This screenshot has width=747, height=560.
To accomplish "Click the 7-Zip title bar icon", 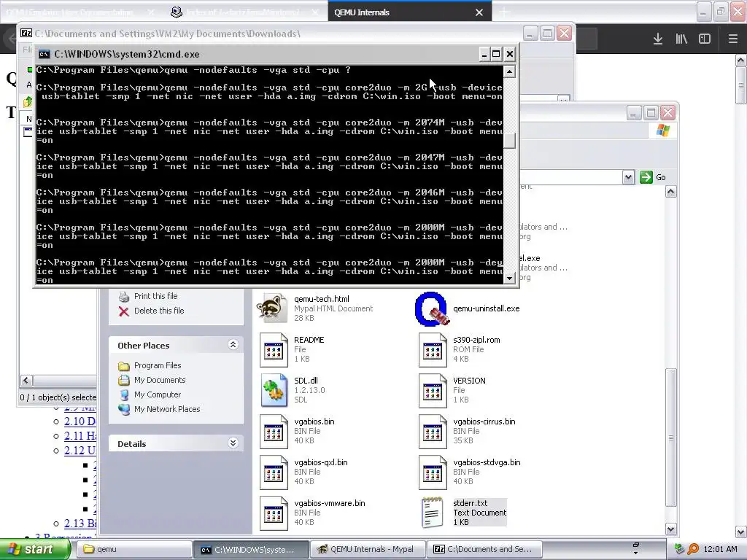I will point(26,33).
